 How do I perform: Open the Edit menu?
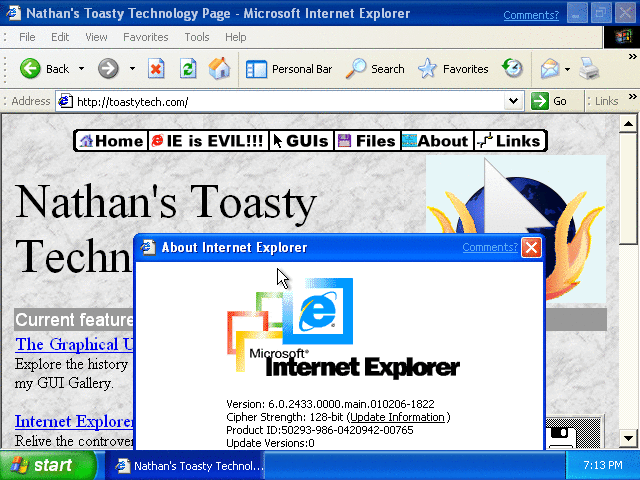click(60, 37)
